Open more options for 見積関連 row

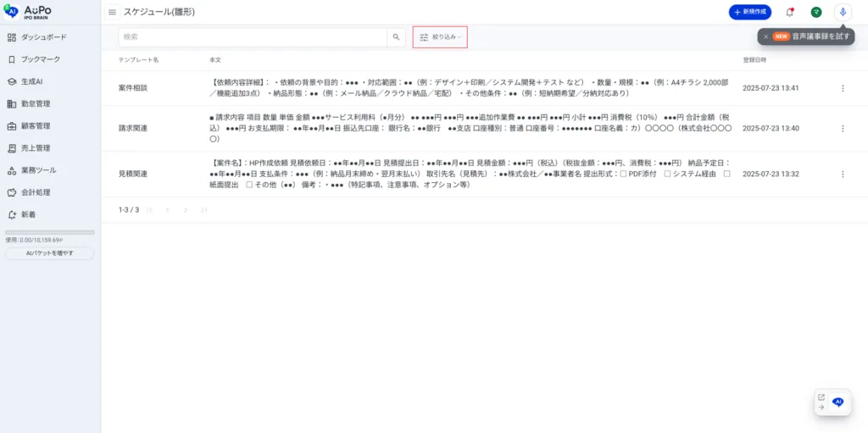point(843,174)
